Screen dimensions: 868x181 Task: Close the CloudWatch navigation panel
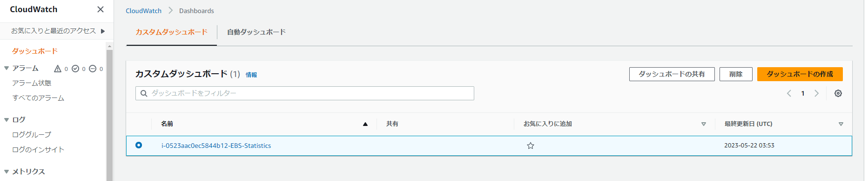click(100, 9)
